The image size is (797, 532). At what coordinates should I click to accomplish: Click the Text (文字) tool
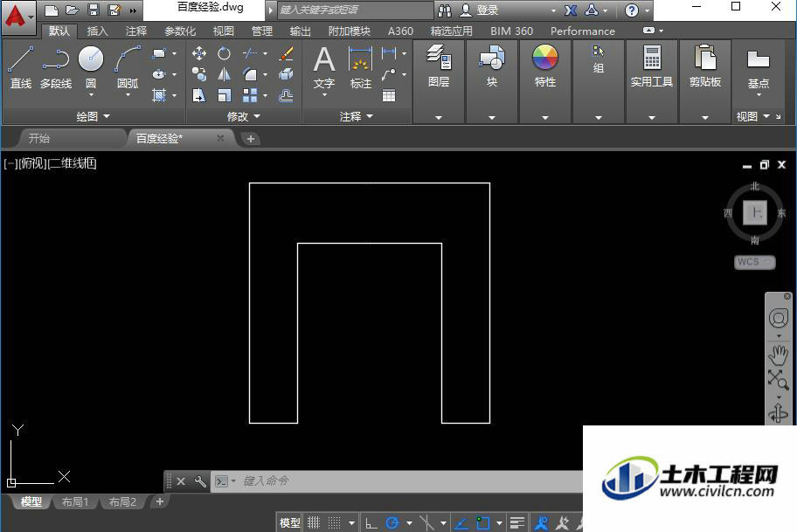point(323,66)
